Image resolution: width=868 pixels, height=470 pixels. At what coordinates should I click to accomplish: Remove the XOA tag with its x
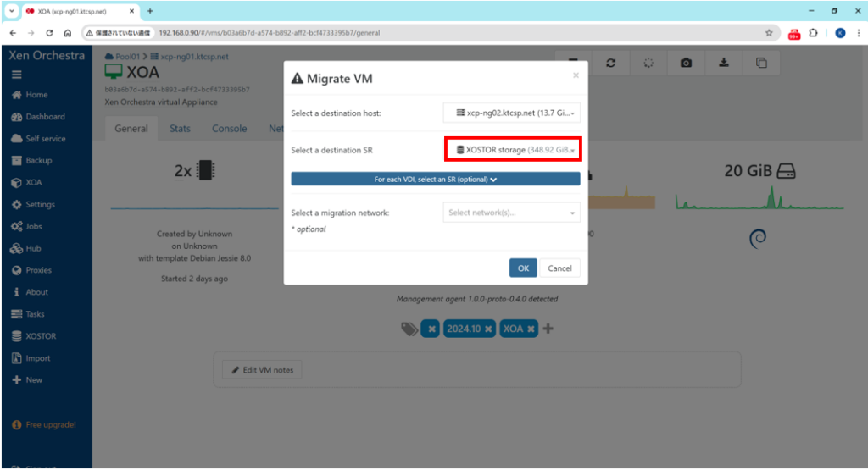tap(531, 329)
